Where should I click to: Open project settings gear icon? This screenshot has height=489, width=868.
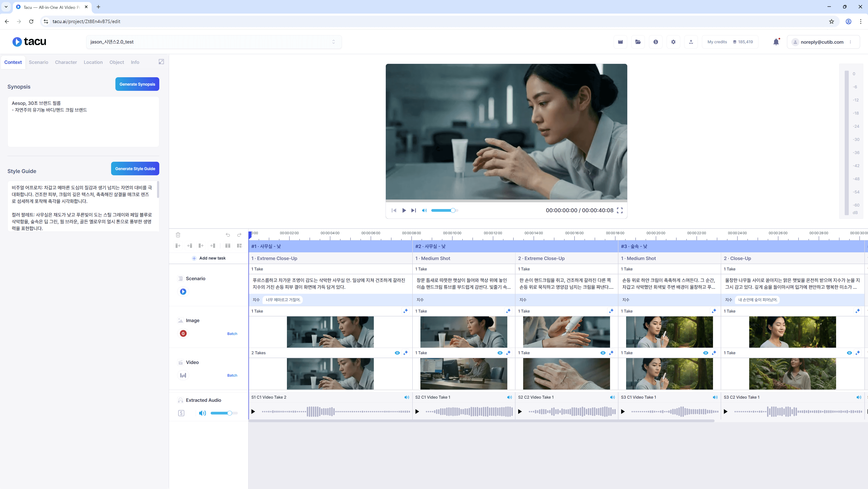(673, 42)
